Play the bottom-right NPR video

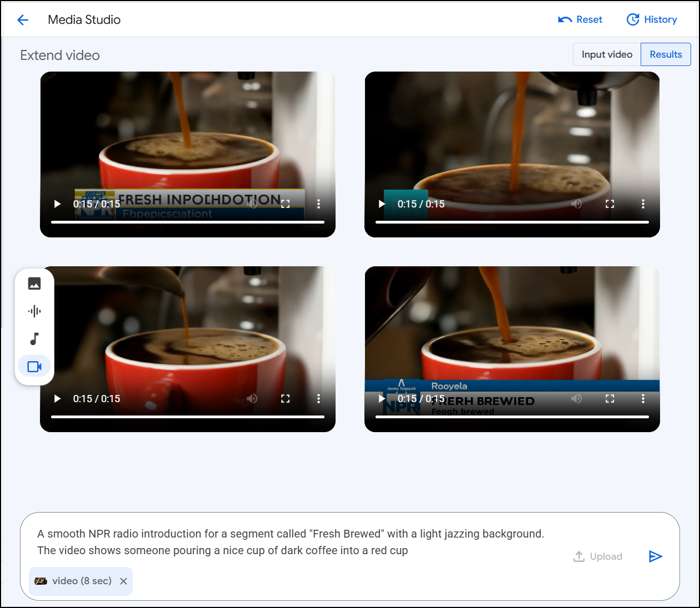point(382,398)
